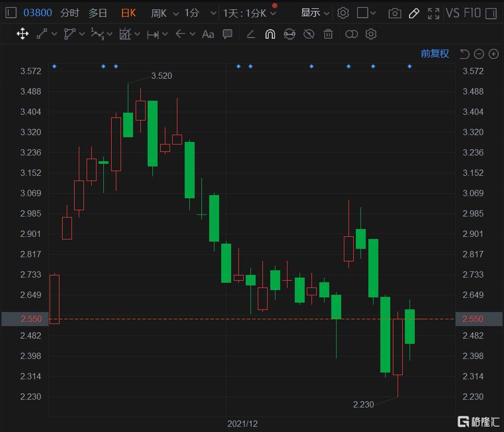Toggle hide drawings eye icon

(x=309, y=34)
